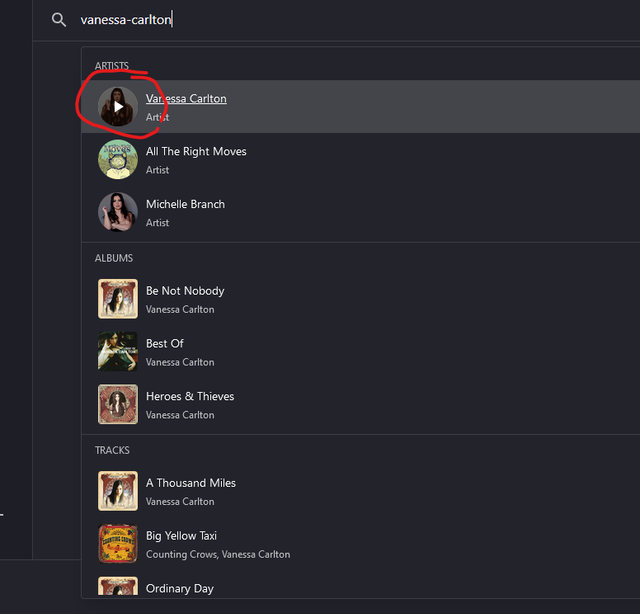The height and width of the screenshot is (614, 640).
Task: Click the Michelle Branch artist photo
Action: coord(118,212)
